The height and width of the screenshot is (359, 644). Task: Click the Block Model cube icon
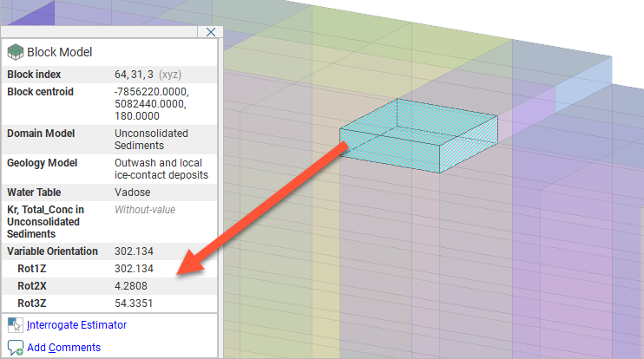[x=16, y=52]
